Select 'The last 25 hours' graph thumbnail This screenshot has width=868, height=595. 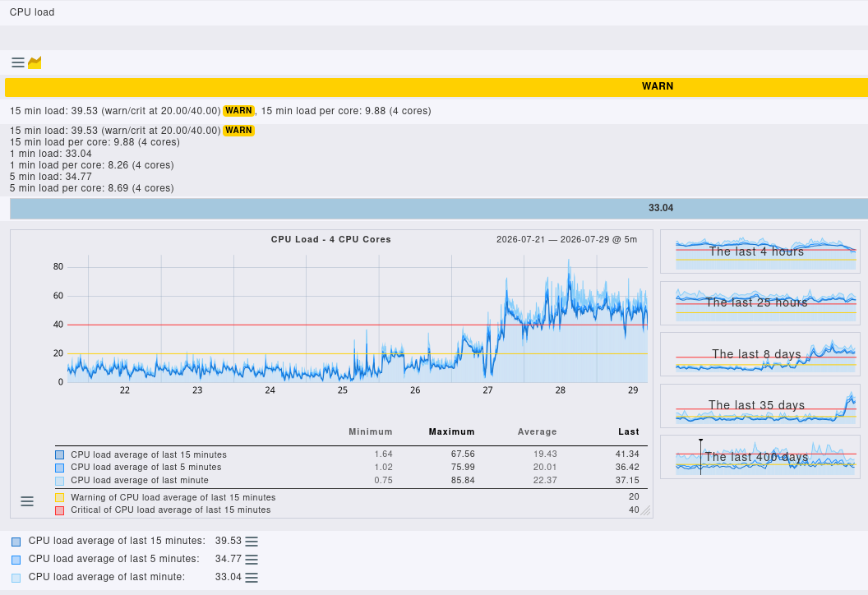(x=760, y=303)
